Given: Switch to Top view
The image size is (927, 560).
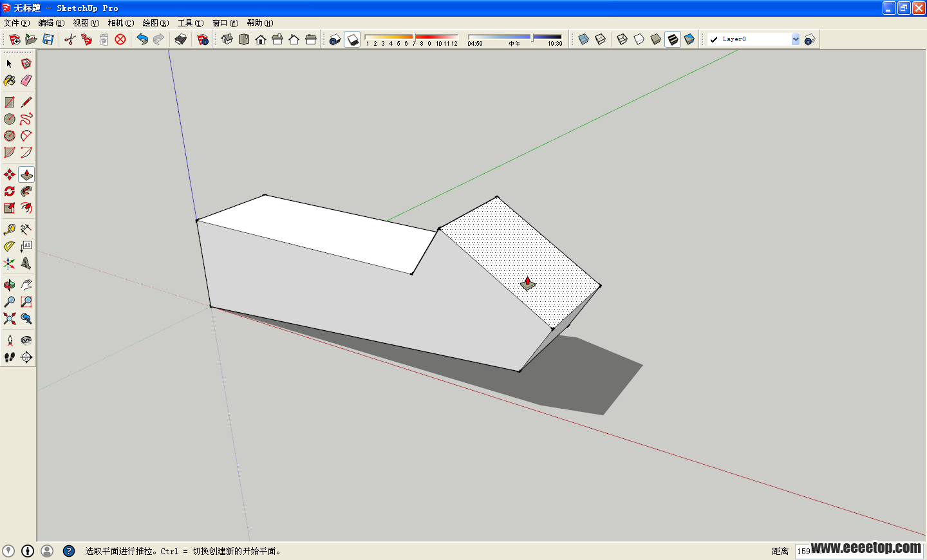Looking at the screenshot, I should coord(244,39).
